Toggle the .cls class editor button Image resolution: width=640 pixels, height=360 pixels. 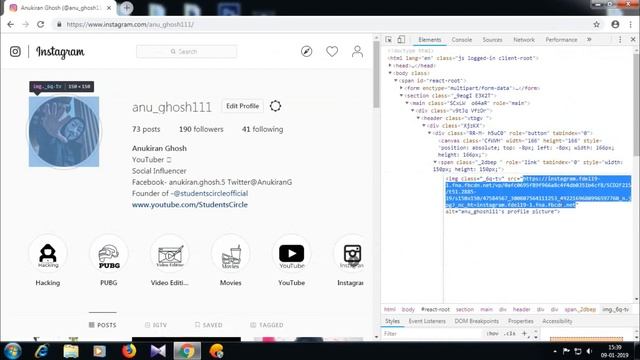pyautogui.click(x=509, y=333)
